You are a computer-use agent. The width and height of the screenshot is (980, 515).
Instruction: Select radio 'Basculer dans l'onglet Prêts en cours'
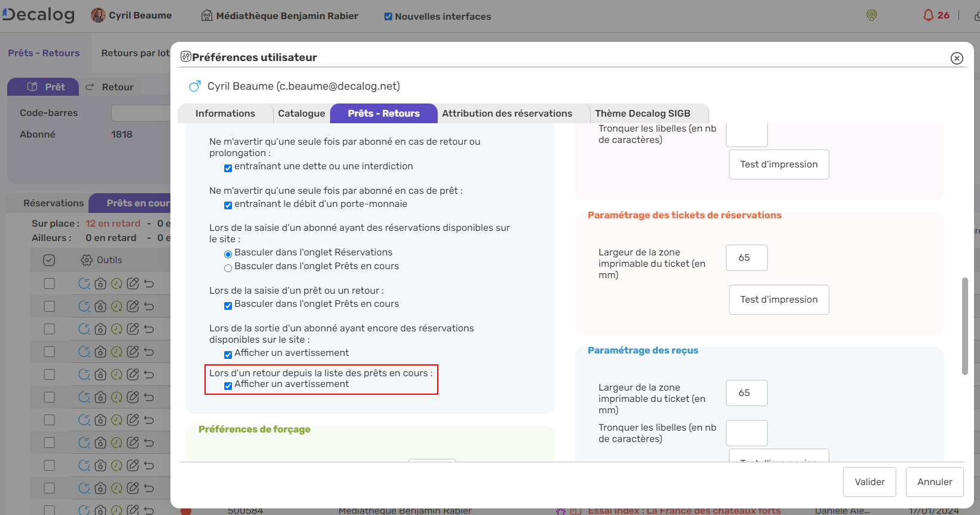coord(228,268)
